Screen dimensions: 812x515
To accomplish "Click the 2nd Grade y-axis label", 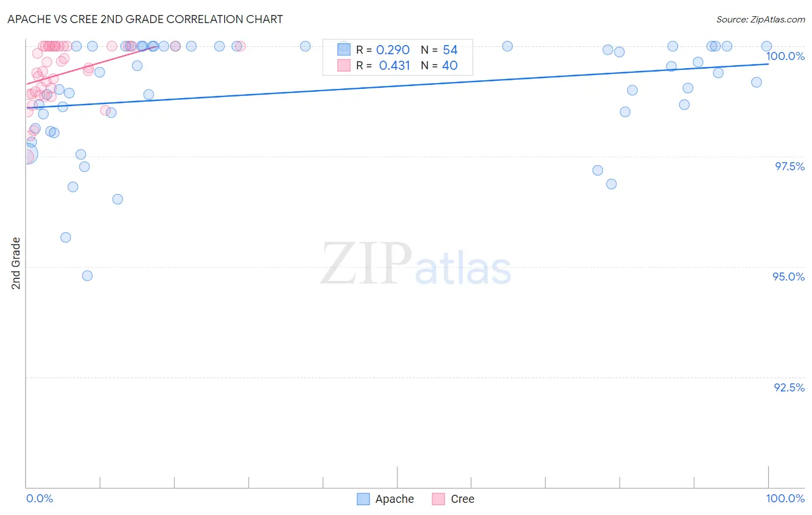I will coord(16,263).
